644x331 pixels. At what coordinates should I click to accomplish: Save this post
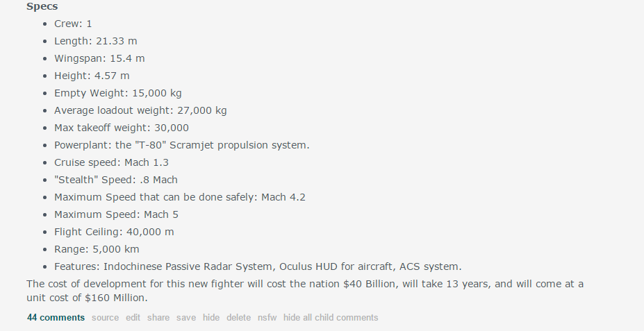pyautogui.click(x=186, y=317)
